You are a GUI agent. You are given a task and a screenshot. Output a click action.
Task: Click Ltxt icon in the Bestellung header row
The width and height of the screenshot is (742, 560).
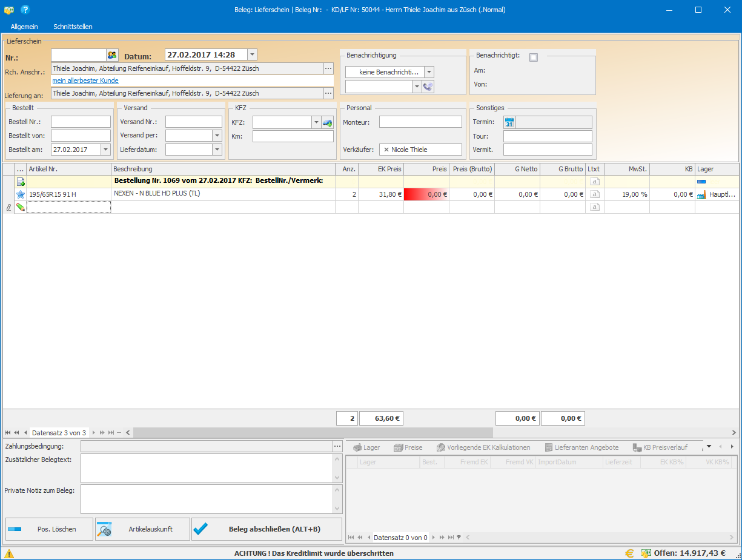595,182
